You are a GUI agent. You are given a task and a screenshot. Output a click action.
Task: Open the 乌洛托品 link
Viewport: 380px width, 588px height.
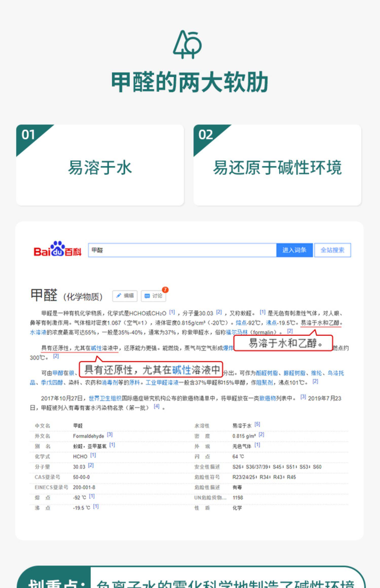[336, 373]
